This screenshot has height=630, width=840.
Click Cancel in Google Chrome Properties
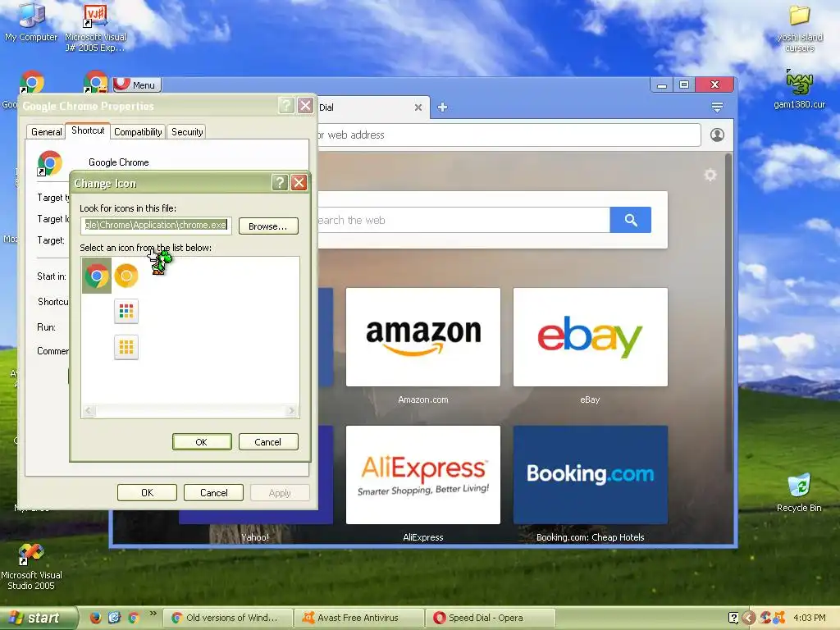[214, 492]
